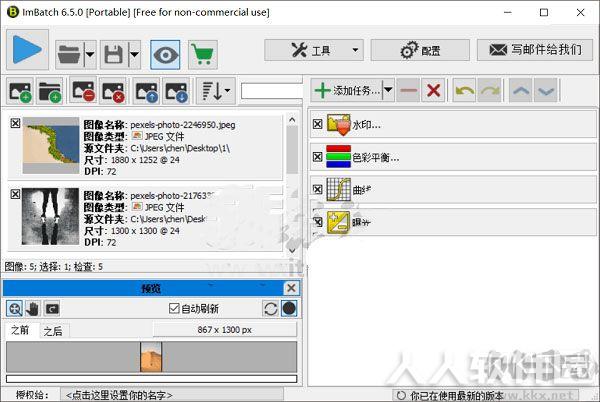This screenshot has width=600, height=402.
Task: Click latest version status message
Action: 457,395
